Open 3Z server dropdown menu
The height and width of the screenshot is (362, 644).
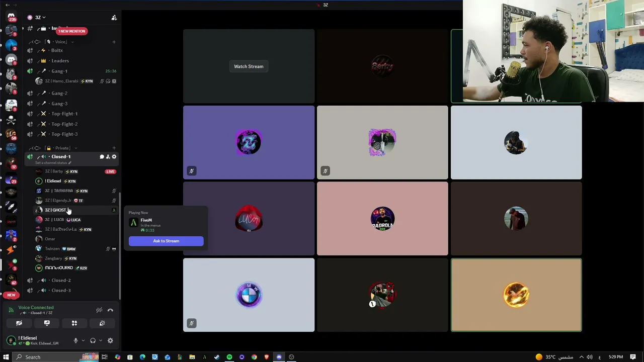[40, 18]
